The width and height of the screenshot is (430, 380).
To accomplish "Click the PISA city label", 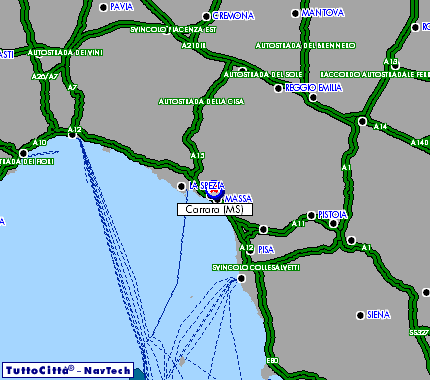I will pos(266,250).
